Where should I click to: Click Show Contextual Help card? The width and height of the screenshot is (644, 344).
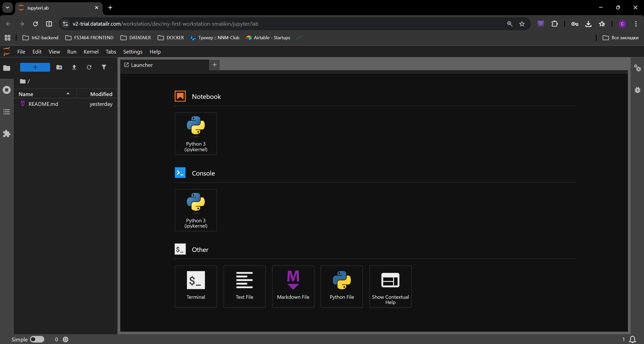pyautogui.click(x=390, y=286)
